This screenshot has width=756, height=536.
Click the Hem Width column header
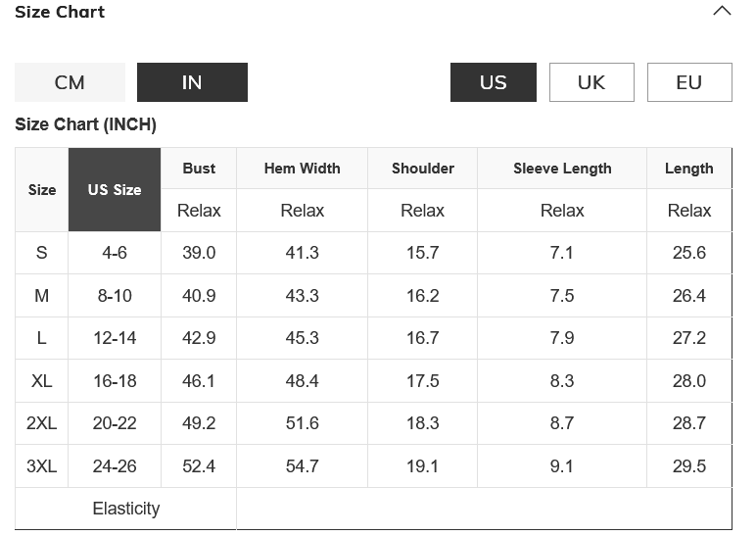[302, 169]
